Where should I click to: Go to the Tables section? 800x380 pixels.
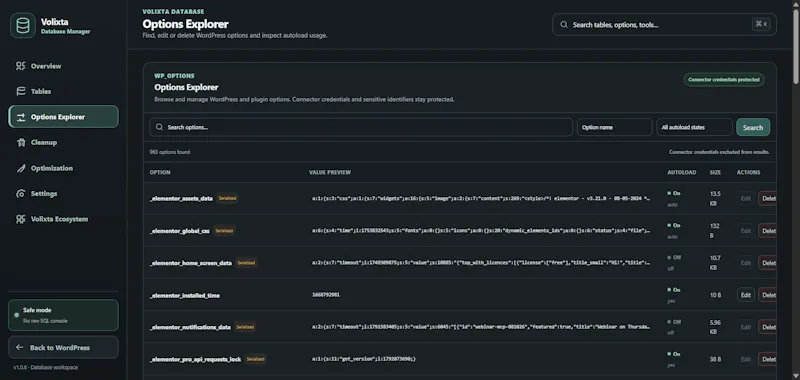[63, 91]
